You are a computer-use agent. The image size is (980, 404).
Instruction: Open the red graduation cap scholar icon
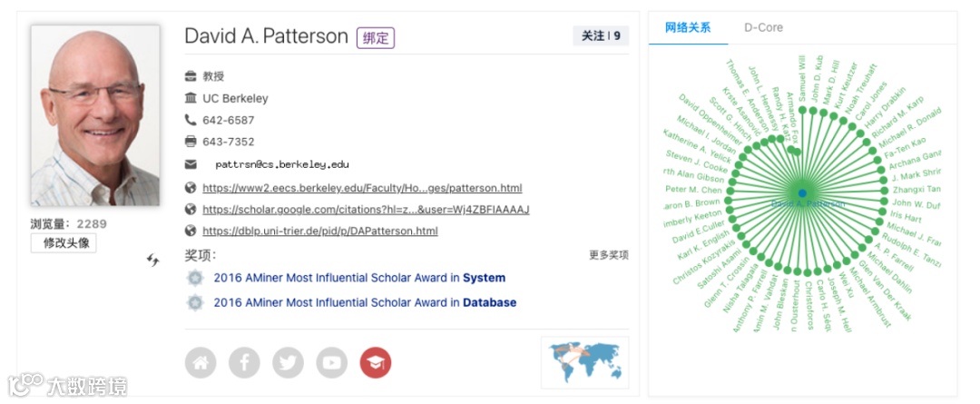click(376, 363)
